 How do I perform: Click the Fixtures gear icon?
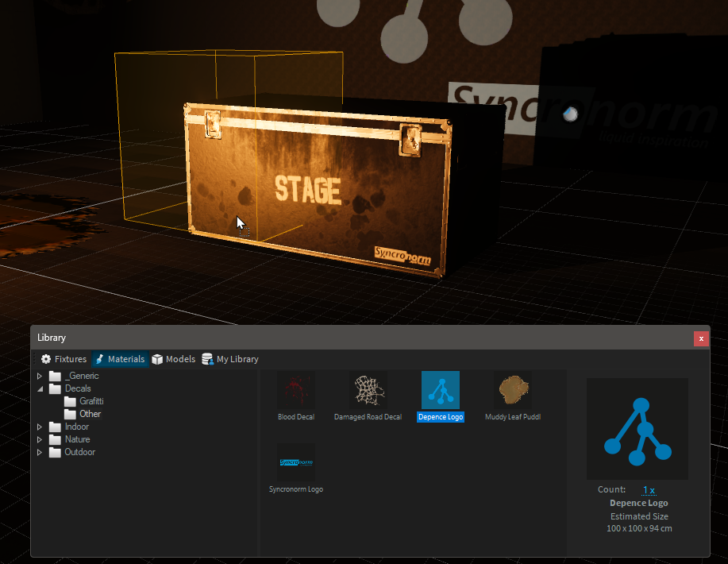tap(46, 359)
